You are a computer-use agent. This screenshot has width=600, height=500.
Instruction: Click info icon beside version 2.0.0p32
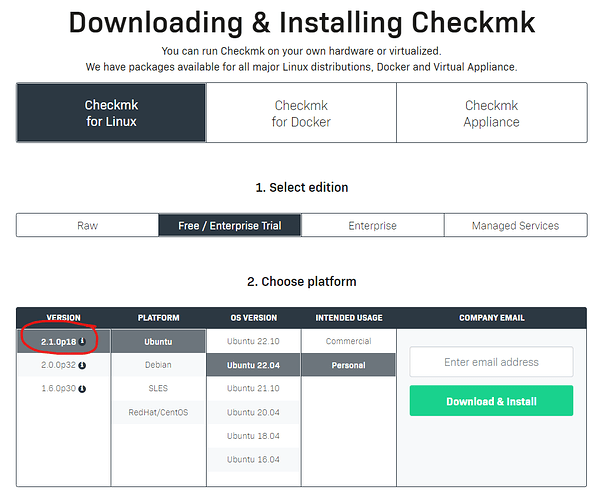82,365
